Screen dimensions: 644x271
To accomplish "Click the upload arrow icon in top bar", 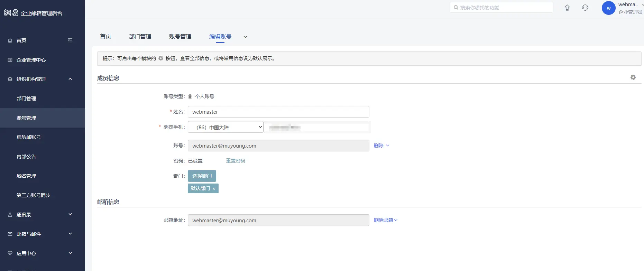I will pyautogui.click(x=567, y=8).
